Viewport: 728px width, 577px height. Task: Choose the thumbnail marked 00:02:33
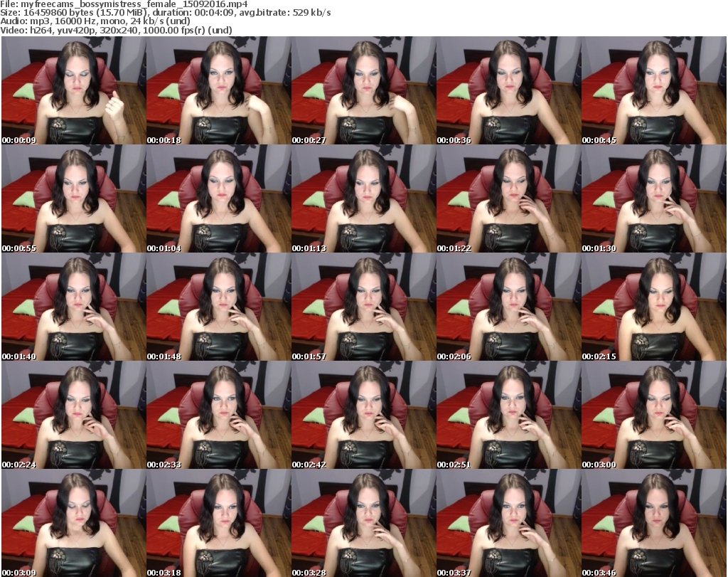click(219, 415)
